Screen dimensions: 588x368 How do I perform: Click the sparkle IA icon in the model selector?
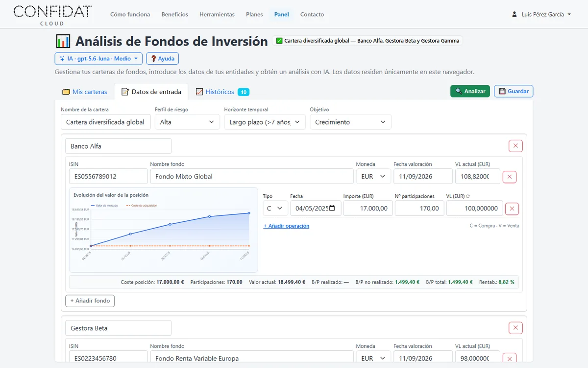[x=62, y=58]
